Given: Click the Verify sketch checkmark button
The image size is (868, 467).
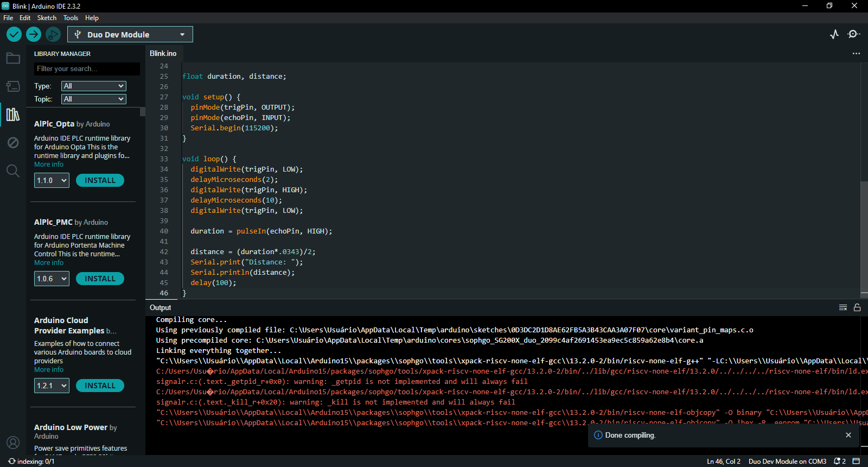Looking at the screenshot, I should point(14,34).
